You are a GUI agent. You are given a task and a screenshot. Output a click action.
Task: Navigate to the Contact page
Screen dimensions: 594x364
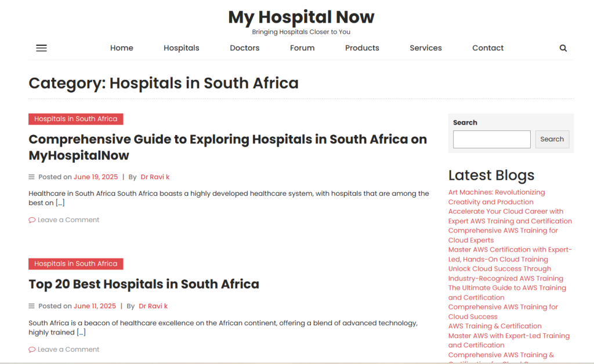click(x=488, y=48)
